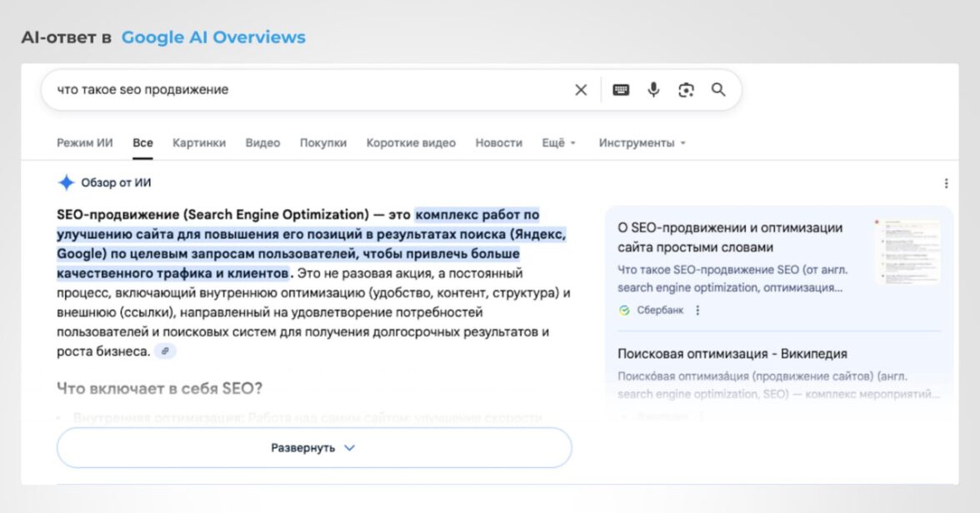Switch to the Картинки tab
This screenshot has height=513, width=980.
tap(199, 143)
